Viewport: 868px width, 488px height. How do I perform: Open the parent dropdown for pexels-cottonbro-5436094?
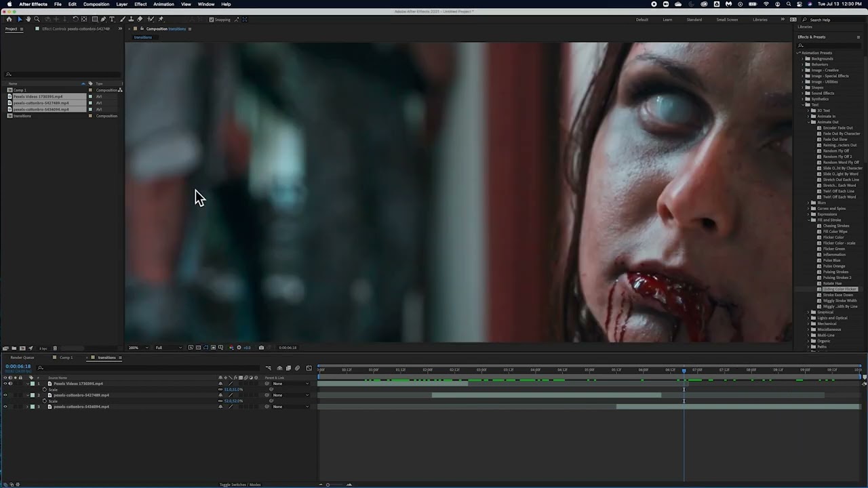click(x=290, y=407)
